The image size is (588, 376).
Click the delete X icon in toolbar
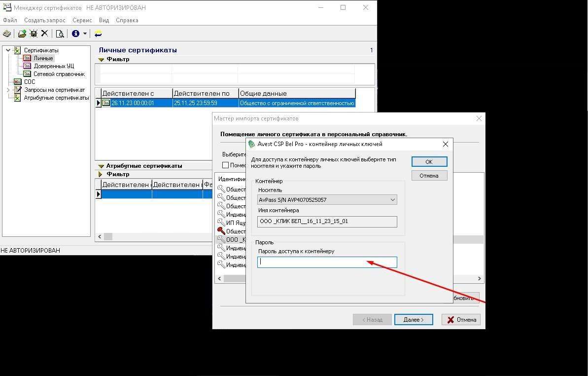(x=44, y=34)
